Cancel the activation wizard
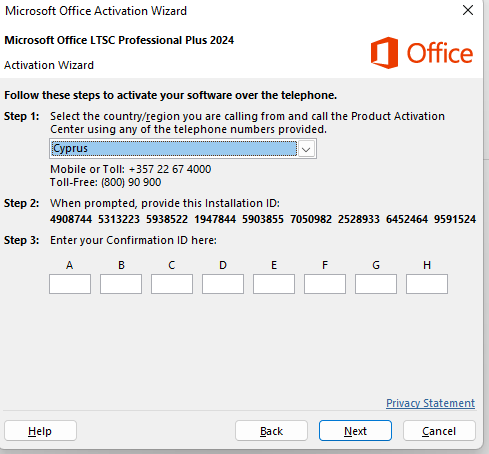 439,431
